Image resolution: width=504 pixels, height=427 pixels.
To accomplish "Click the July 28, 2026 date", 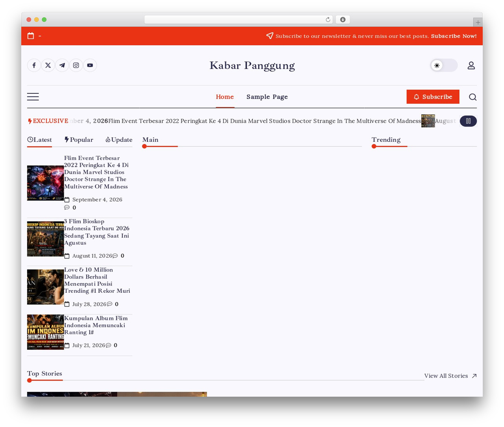I will coord(89,304).
